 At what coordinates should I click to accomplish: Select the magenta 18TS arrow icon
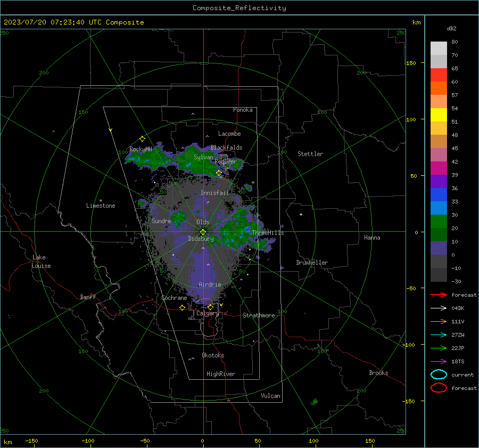439,362
